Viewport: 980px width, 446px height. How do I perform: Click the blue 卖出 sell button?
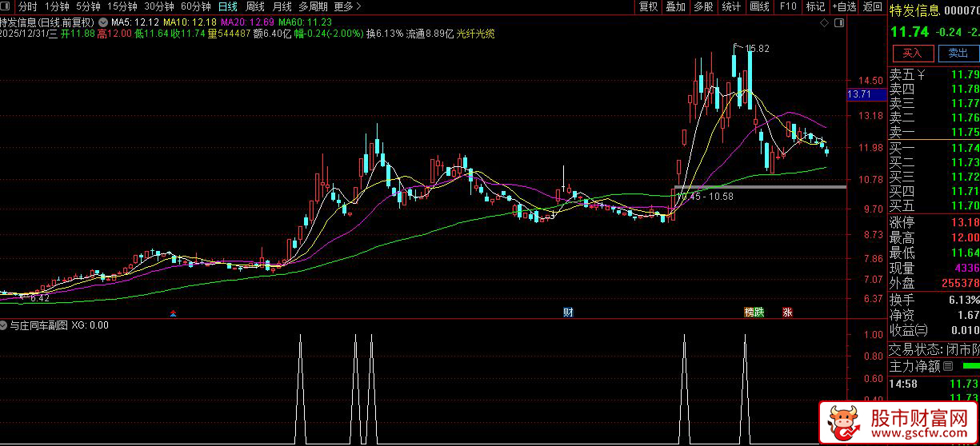click(x=958, y=54)
